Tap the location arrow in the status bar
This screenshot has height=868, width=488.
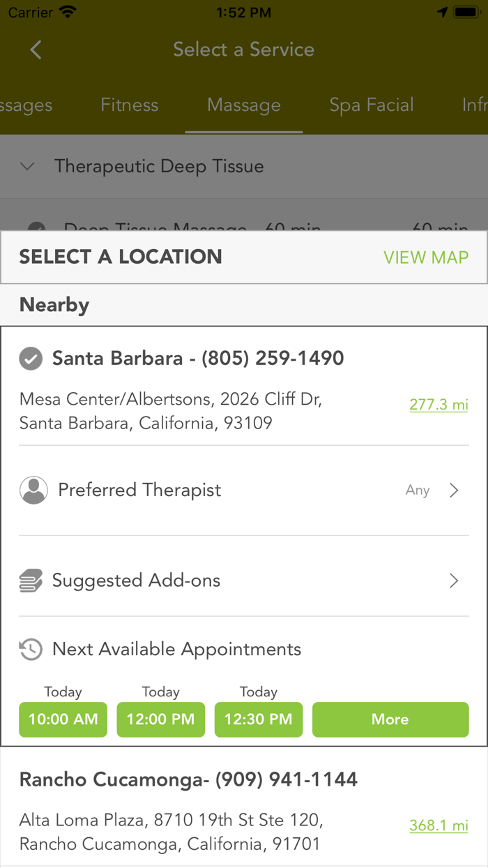click(442, 13)
